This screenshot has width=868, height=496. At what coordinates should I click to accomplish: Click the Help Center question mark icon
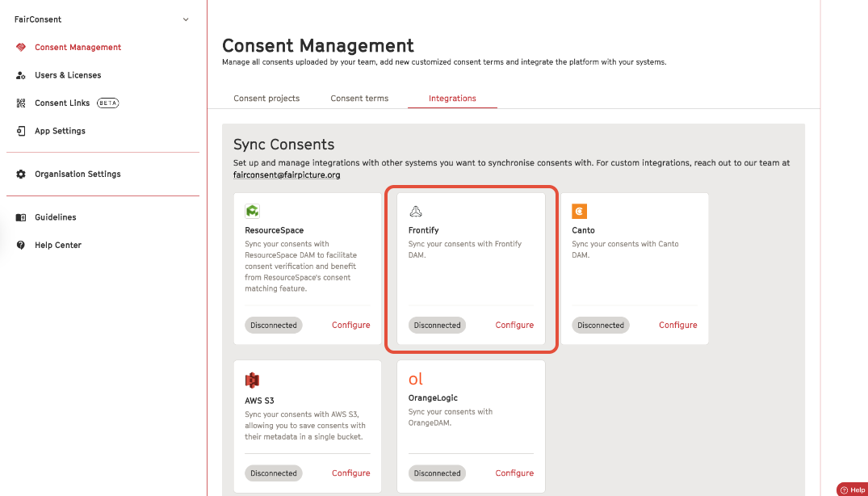pos(20,245)
